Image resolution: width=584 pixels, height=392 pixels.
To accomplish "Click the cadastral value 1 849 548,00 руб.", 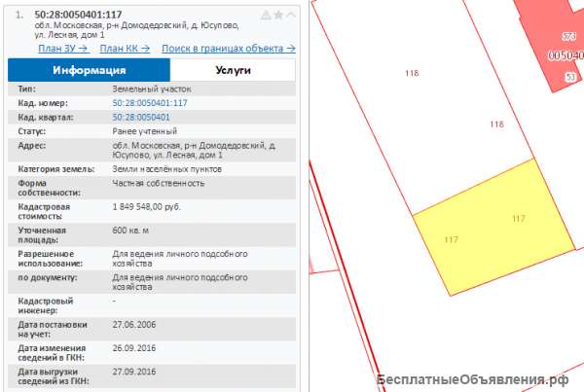I will [x=147, y=207].
